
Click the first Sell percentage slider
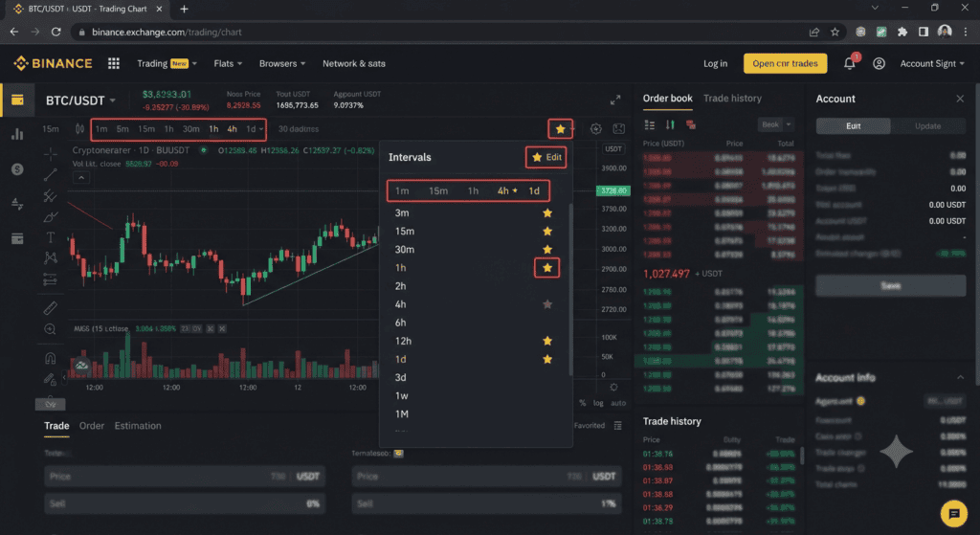tap(185, 503)
